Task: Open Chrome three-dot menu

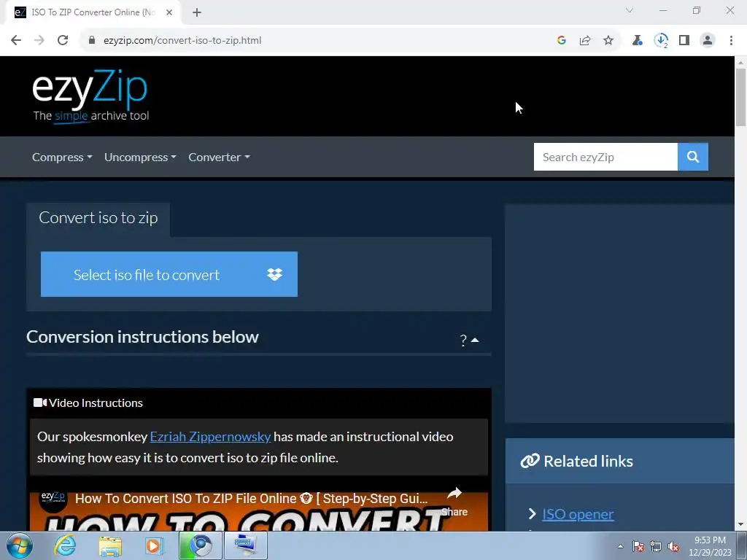Action: pyautogui.click(x=731, y=41)
